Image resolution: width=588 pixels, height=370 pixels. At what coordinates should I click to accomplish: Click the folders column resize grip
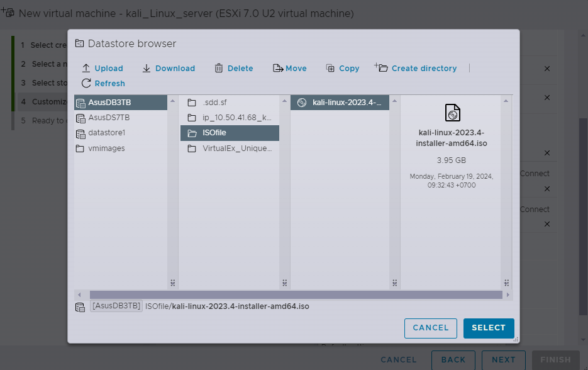click(285, 283)
